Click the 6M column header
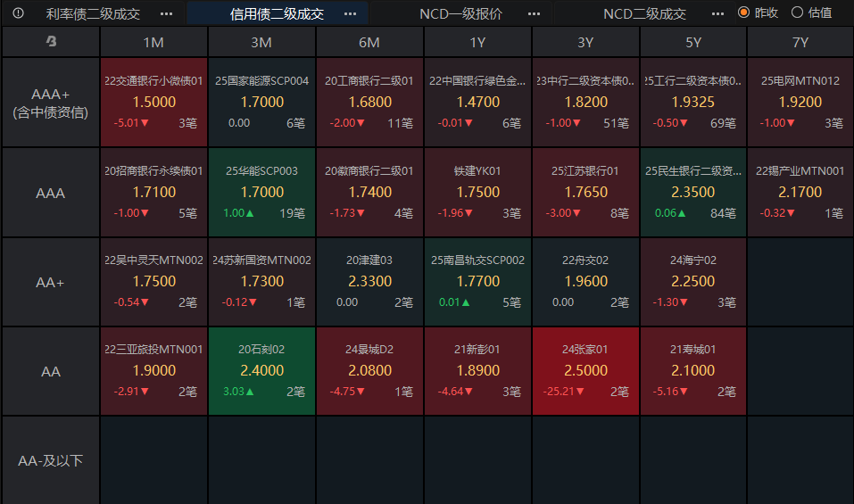The height and width of the screenshot is (504, 854). coord(369,42)
